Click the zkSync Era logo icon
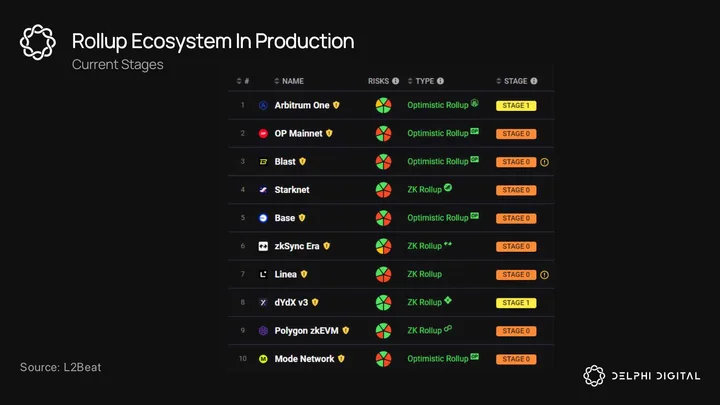Screen dimensions: 720x405 [263, 246]
